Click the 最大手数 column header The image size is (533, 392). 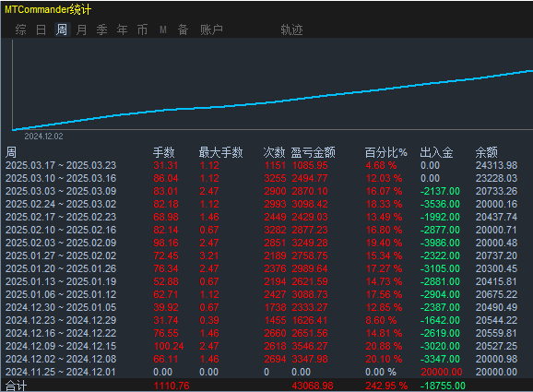[221, 152]
